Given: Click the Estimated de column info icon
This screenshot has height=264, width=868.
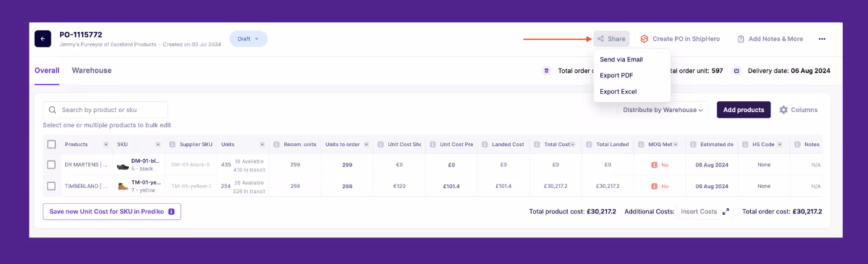Looking at the screenshot, I should click(694, 145).
